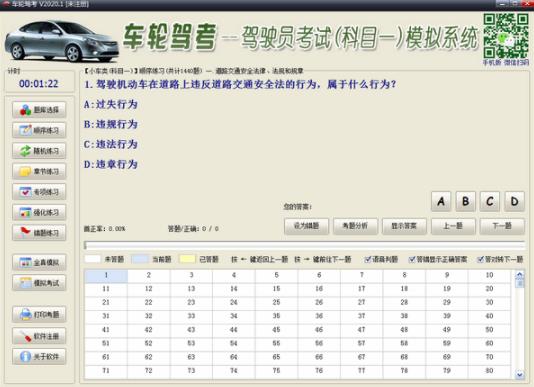Jump to question 52 cell
The image size is (534, 387).
(148, 343)
